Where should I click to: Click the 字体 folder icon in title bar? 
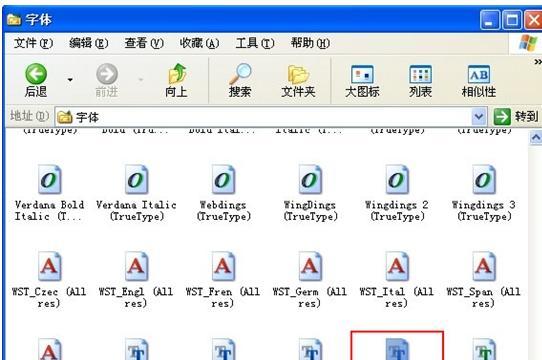(x=14, y=20)
